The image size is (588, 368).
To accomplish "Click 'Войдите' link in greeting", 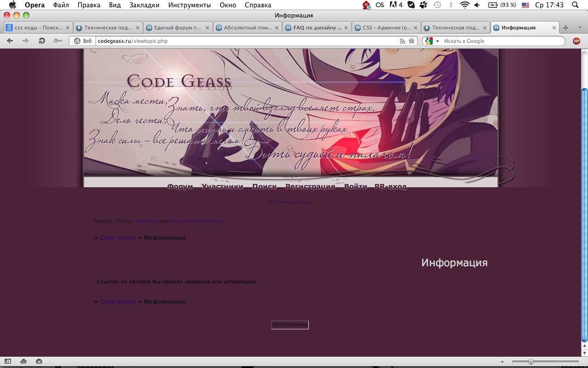I will click(x=147, y=221).
